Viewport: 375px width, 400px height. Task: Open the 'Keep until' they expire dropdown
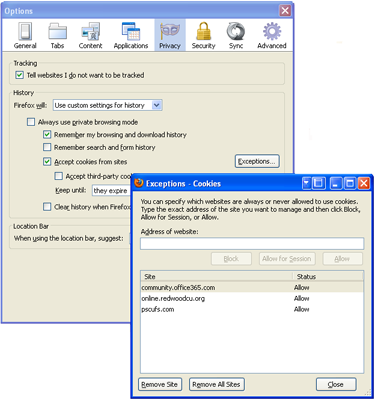coord(112,191)
